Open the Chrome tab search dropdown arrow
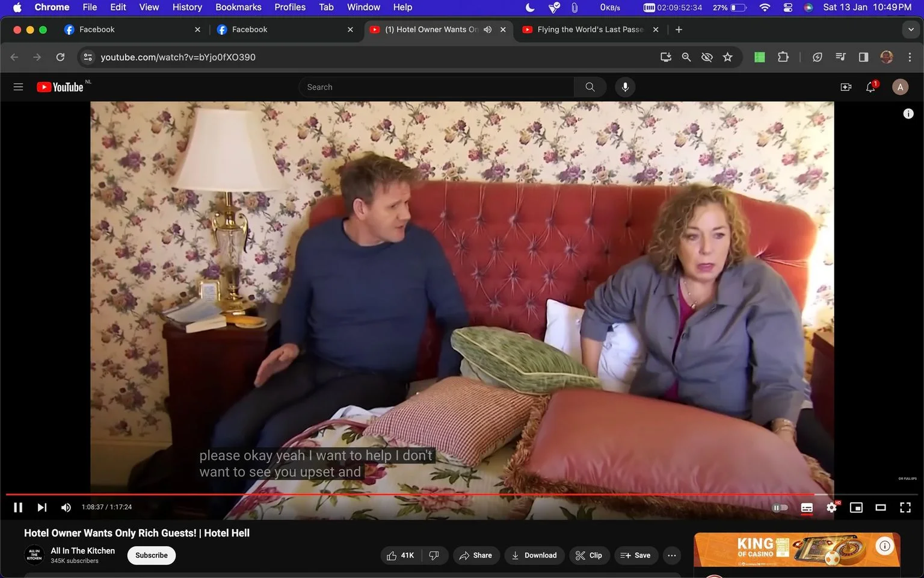Viewport: 924px width, 578px height. pos(911,30)
